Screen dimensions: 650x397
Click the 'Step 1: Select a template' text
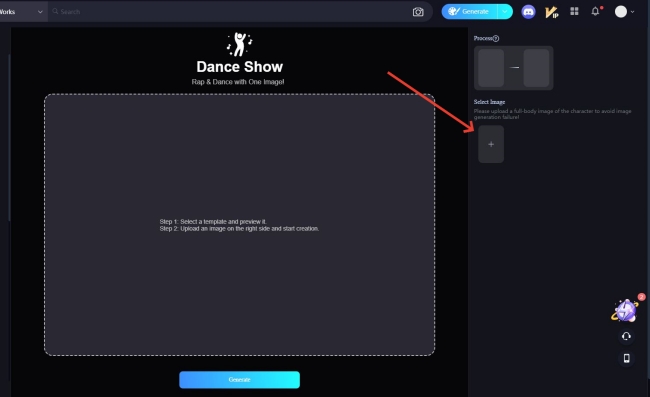coord(213,222)
